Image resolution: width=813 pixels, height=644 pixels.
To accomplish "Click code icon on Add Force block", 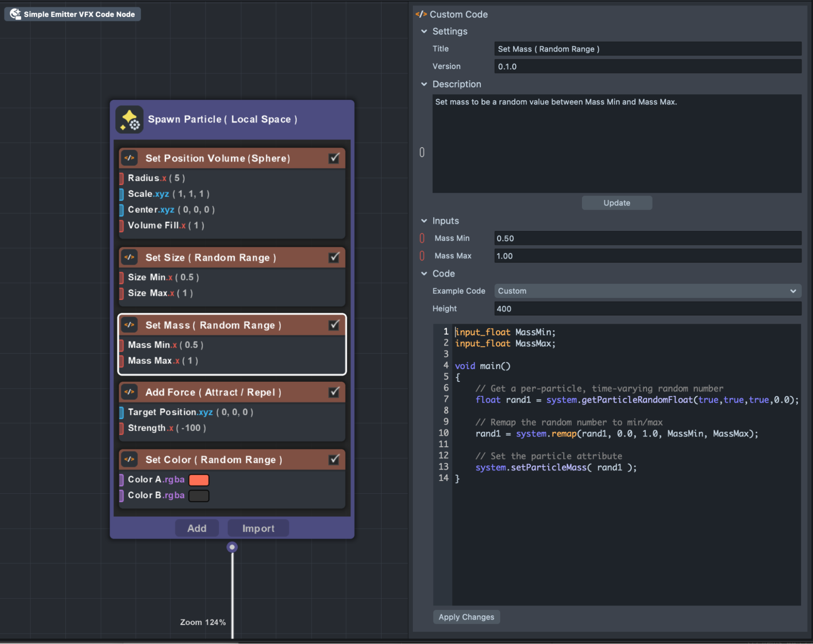I will [x=129, y=392].
